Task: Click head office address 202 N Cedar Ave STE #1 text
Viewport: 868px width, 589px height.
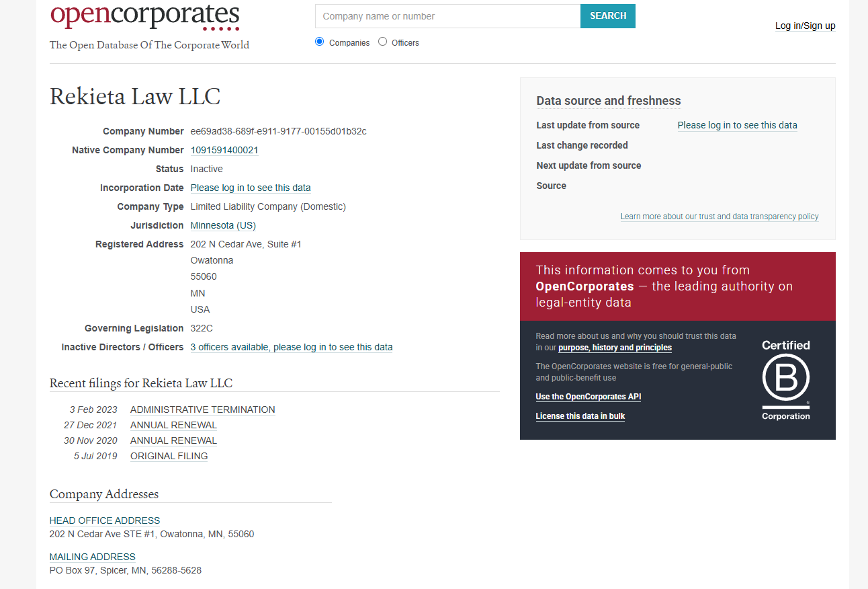Action: pyautogui.click(x=152, y=534)
